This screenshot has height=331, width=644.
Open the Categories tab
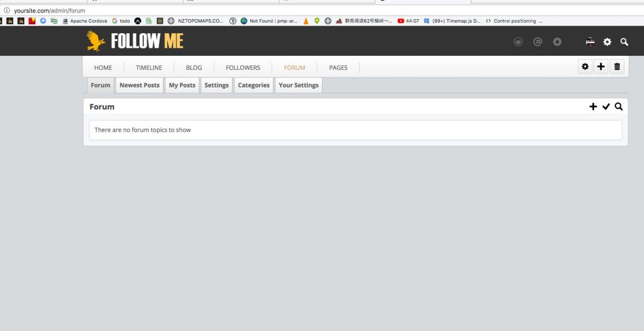point(254,85)
